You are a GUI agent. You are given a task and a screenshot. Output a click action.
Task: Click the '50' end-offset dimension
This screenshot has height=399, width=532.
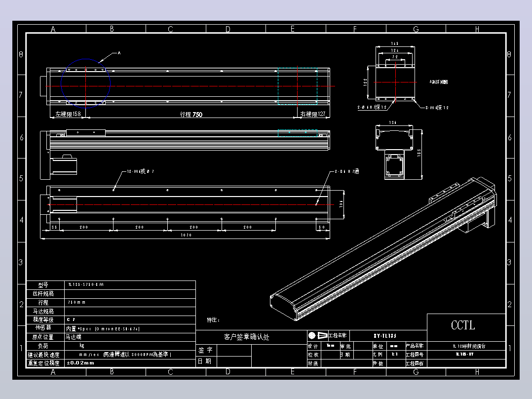(x=322, y=227)
